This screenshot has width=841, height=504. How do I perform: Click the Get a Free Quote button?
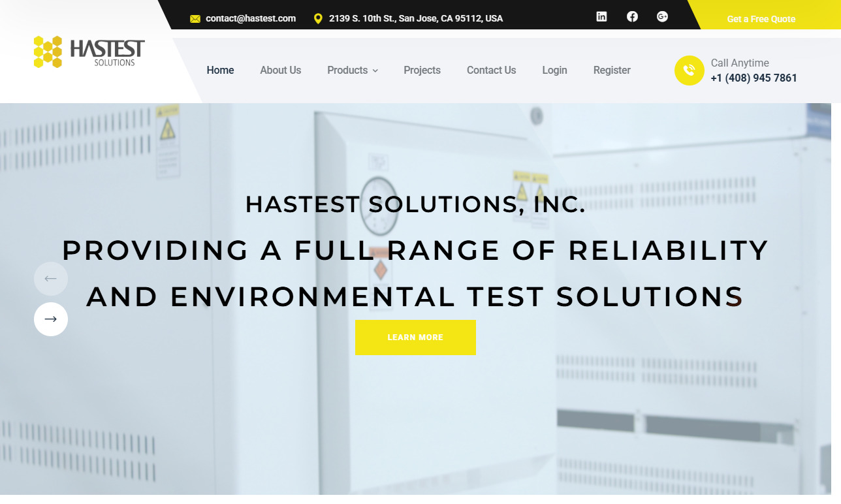(x=761, y=19)
